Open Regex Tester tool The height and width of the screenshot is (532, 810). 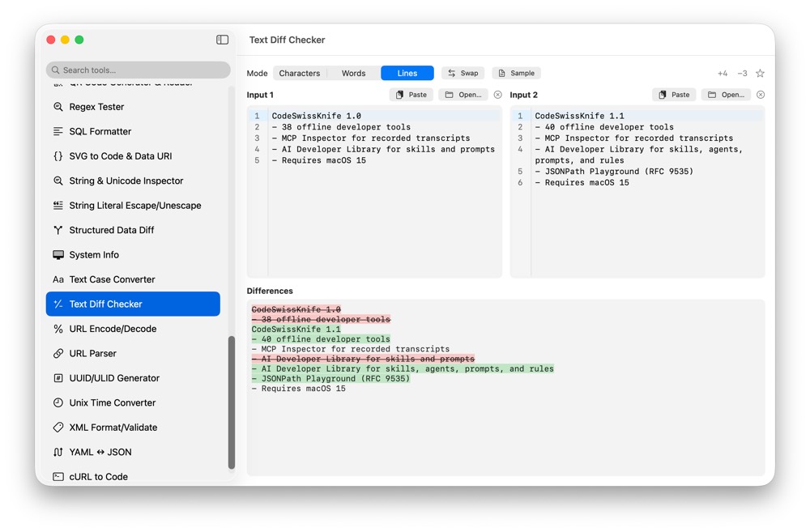133,106
